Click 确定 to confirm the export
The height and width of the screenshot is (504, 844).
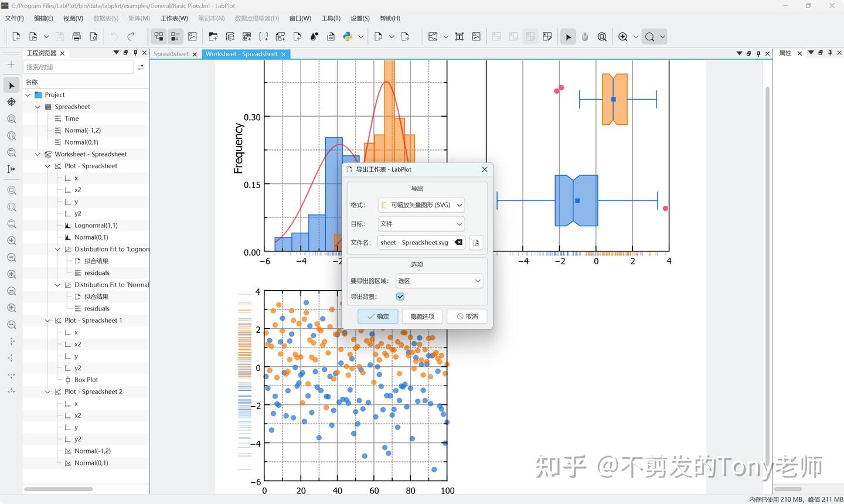(377, 316)
